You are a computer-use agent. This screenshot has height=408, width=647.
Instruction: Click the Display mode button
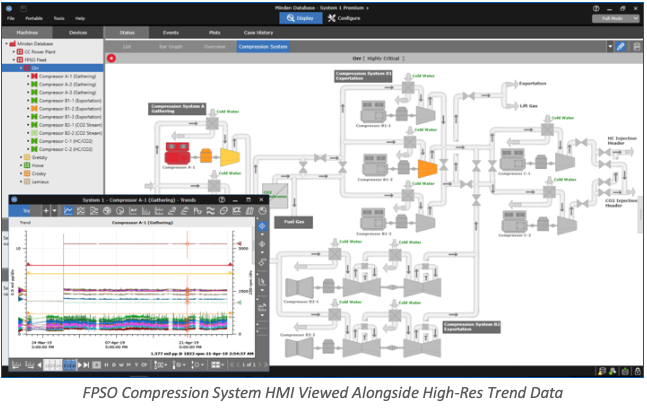(x=301, y=18)
